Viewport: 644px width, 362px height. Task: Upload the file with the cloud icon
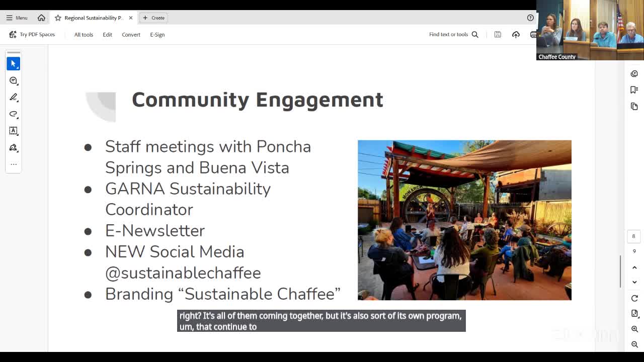516,35
